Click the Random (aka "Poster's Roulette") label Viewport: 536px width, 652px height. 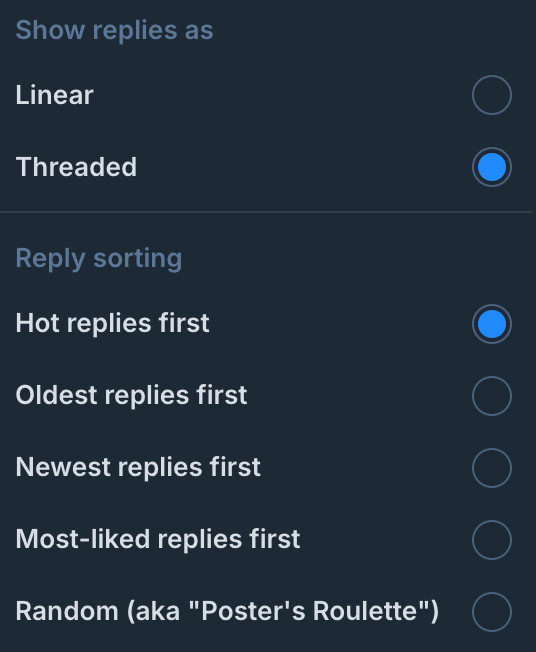coord(227,611)
